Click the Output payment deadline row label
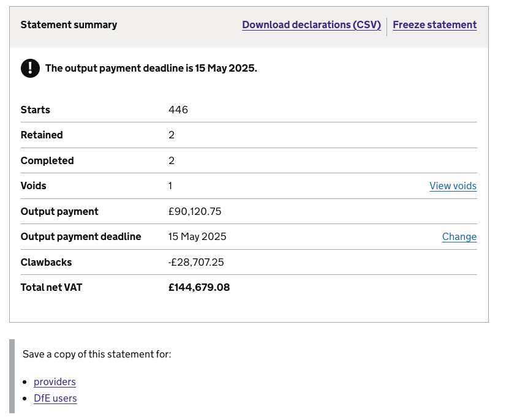 (x=80, y=236)
